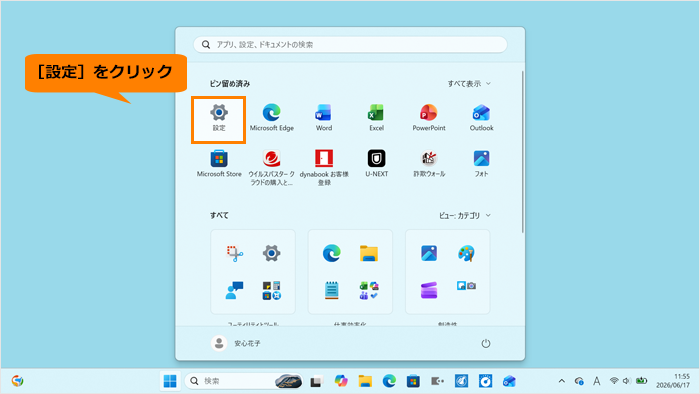Open the photo and camera group in creativity category

(x=466, y=286)
